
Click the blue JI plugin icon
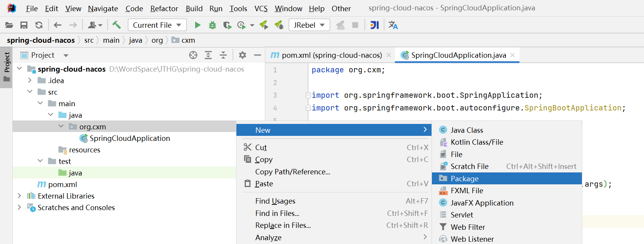[x=374, y=25]
